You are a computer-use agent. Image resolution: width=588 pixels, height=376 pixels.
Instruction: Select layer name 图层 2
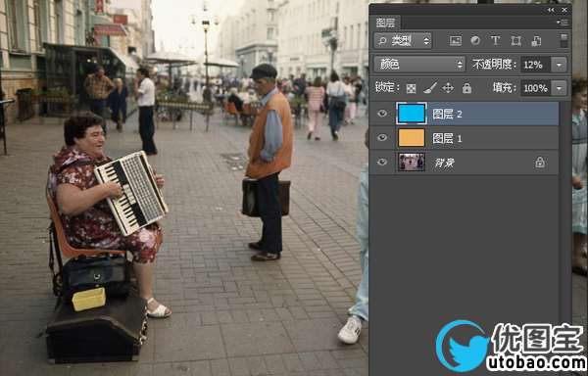pos(447,115)
